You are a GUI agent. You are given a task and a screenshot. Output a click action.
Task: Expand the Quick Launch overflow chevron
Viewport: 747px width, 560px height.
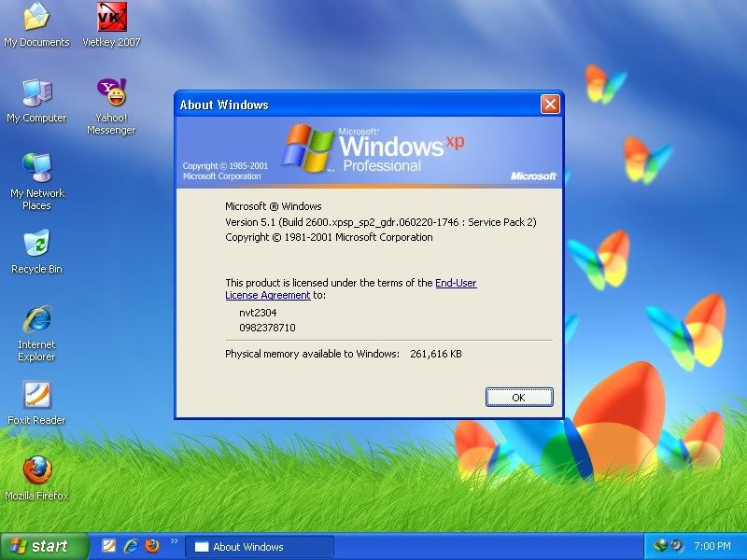[x=174, y=541]
